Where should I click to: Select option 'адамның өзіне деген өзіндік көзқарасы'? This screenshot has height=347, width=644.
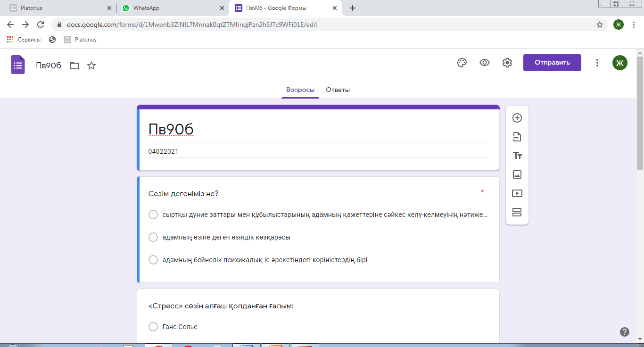pos(153,237)
